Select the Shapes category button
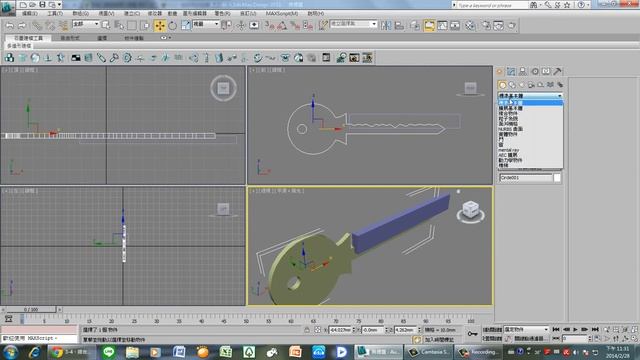The width and height of the screenshot is (640, 360). tap(512, 85)
